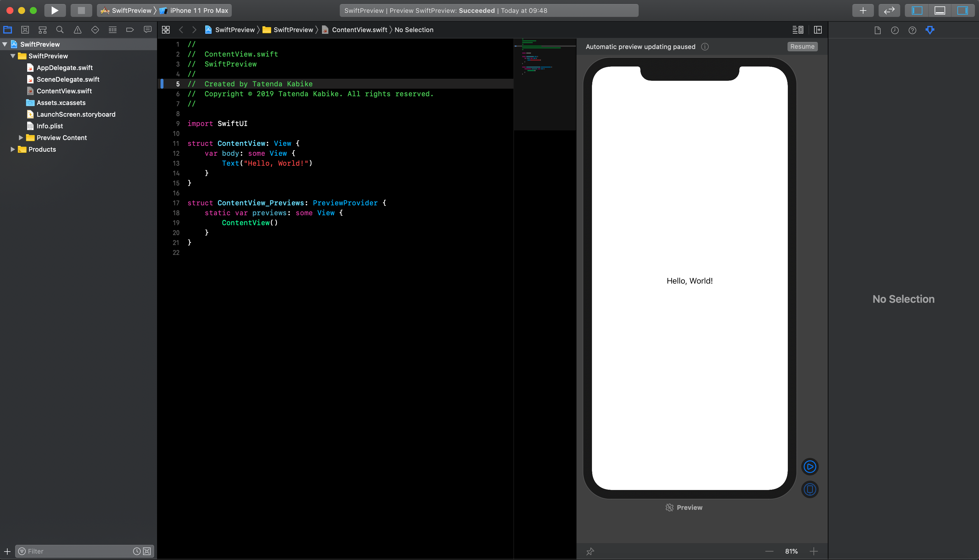
Task: Click the Run play button in toolbar
Action: click(55, 10)
